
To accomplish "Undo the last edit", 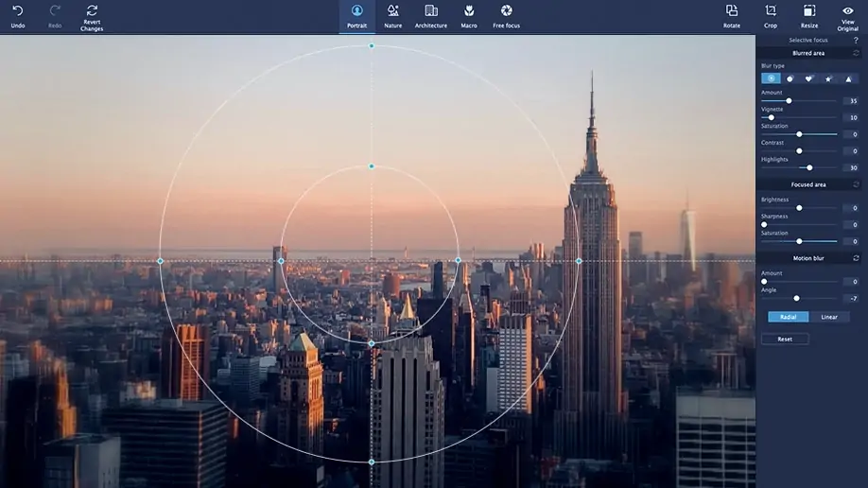I will pos(18,17).
